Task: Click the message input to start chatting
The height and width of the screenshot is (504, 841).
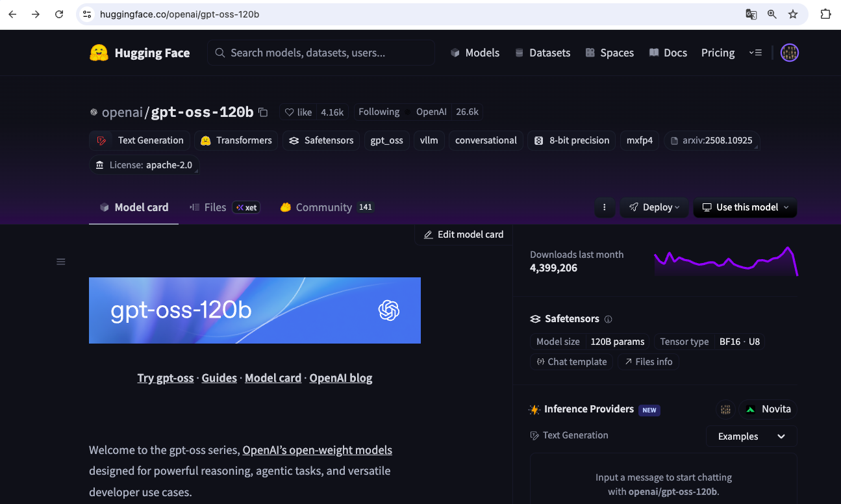Action: point(663,484)
